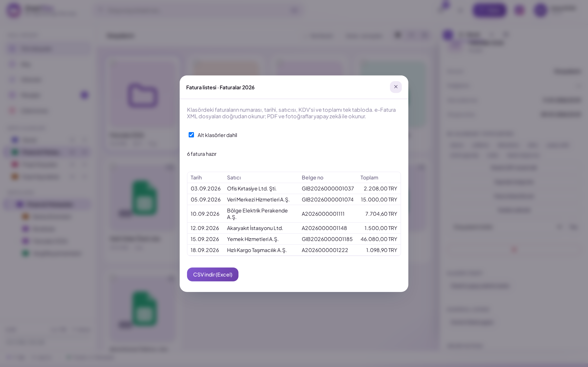Click document number GIB2026000001037
Image resolution: width=588 pixels, height=367 pixels.
327,188
